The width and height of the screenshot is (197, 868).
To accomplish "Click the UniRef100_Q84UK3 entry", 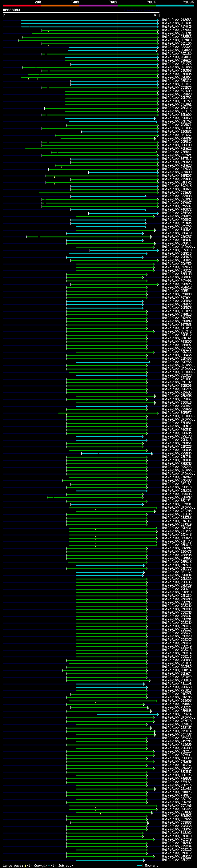I will coord(176,50).
